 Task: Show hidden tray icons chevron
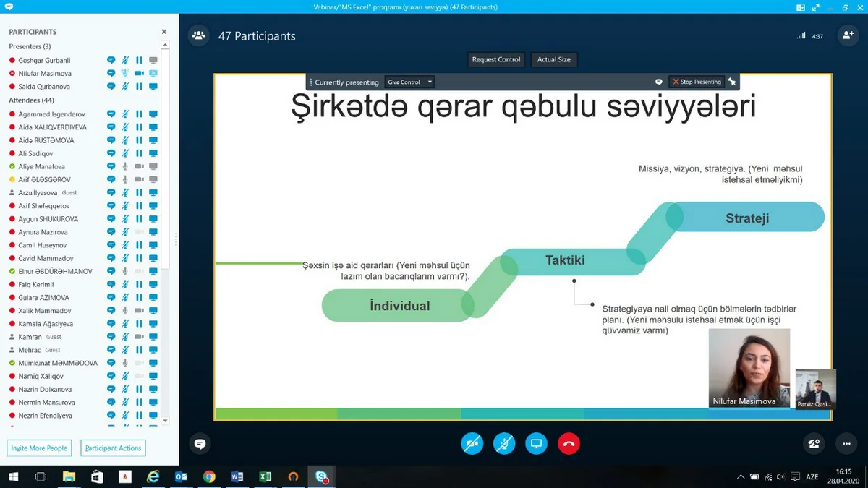(741, 477)
